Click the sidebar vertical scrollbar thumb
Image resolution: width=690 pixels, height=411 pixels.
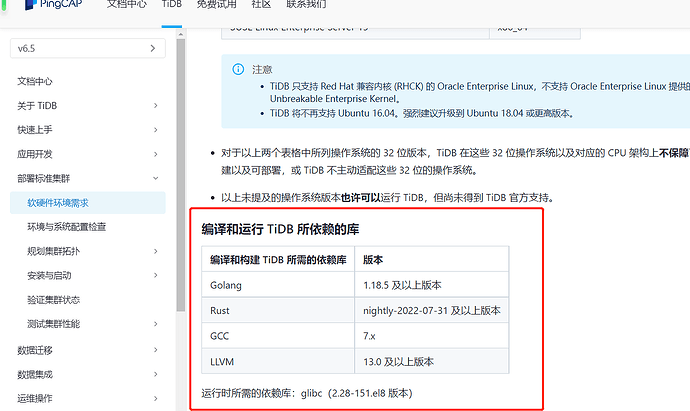tap(180, 175)
